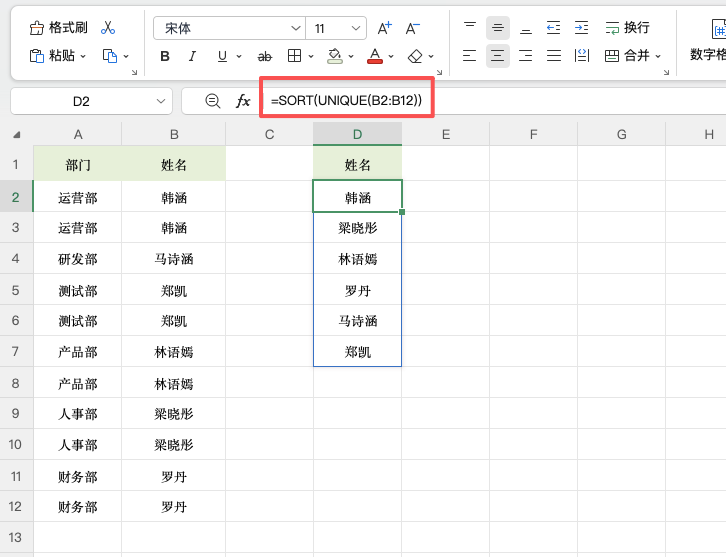Toggle Underline formatting
Image resolution: width=726 pixels, height=557 pixels.
[222, 56]
